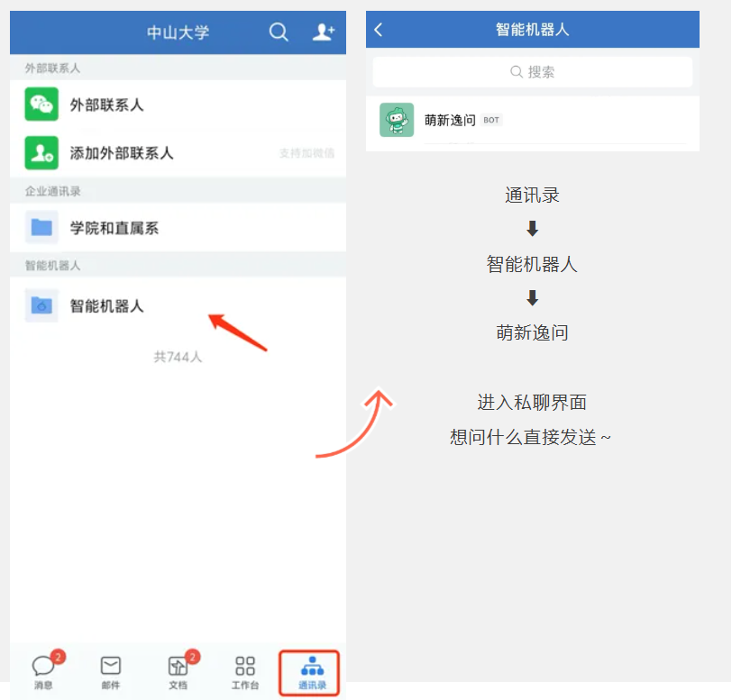
Task: Select the 文档 tab
Action: pyautogui.click(x=178, y=671)
